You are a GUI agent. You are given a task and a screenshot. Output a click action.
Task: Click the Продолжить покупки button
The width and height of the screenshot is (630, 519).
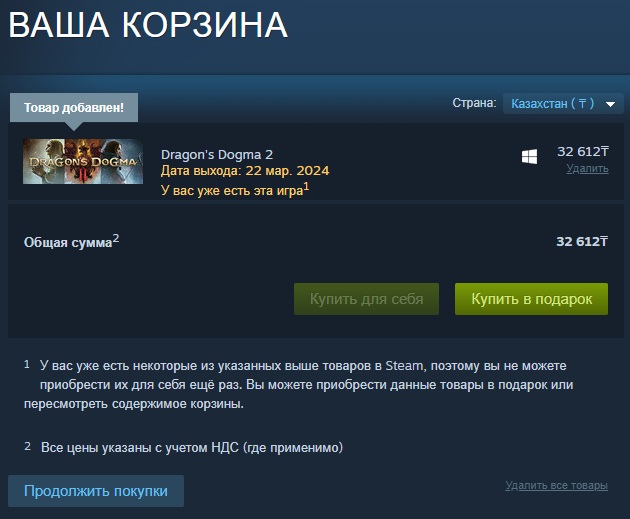(x=96, y=491)
